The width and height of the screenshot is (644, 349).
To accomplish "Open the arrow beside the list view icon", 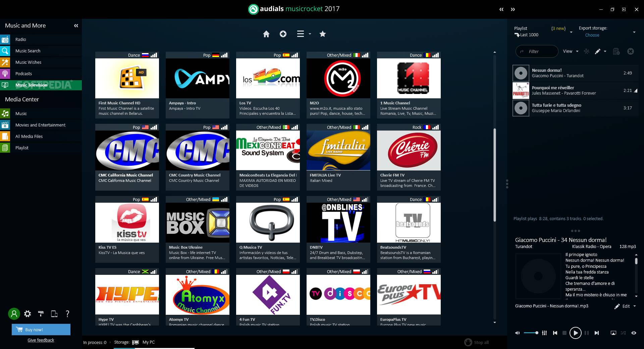I will [310, 34].
